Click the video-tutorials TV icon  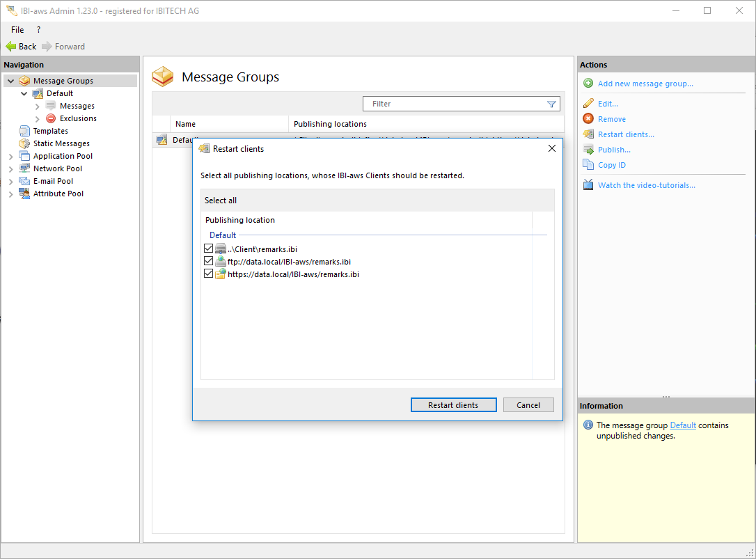point(588,185)
